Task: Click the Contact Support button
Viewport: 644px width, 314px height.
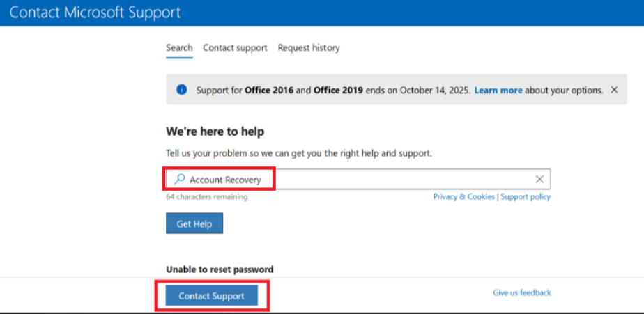Action: tap(211, 296)
